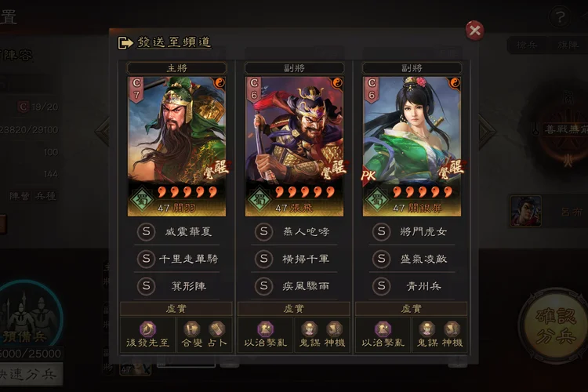The height and width of the screenshot is (392, 588).
Task: Tap the 蜀 faction badge on 關羽
Action: point(141,200)
